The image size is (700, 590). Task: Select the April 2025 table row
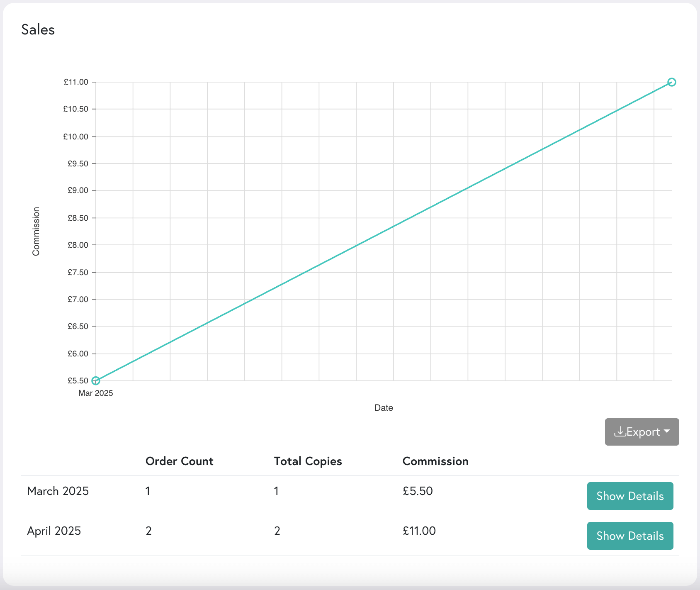[x=54, y=531]
